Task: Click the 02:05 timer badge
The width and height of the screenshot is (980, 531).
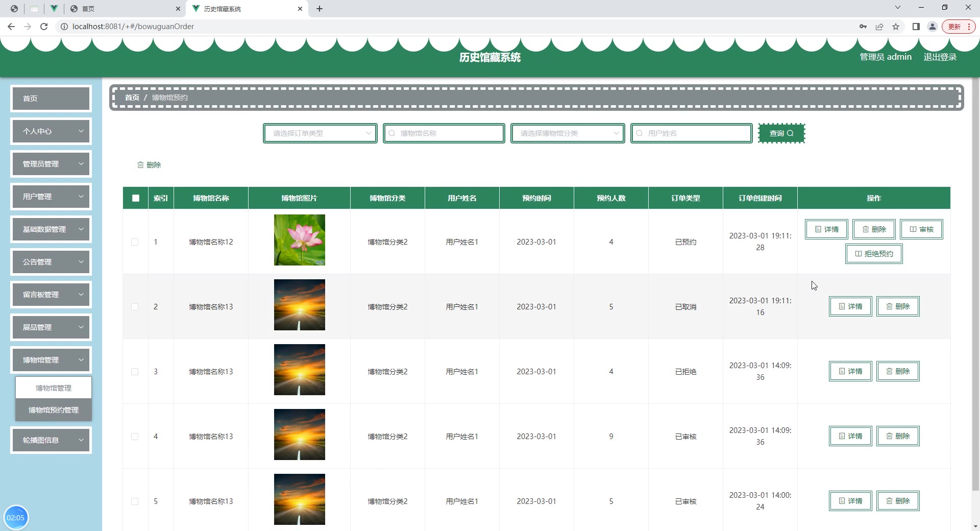Action: tap(16, 518)
